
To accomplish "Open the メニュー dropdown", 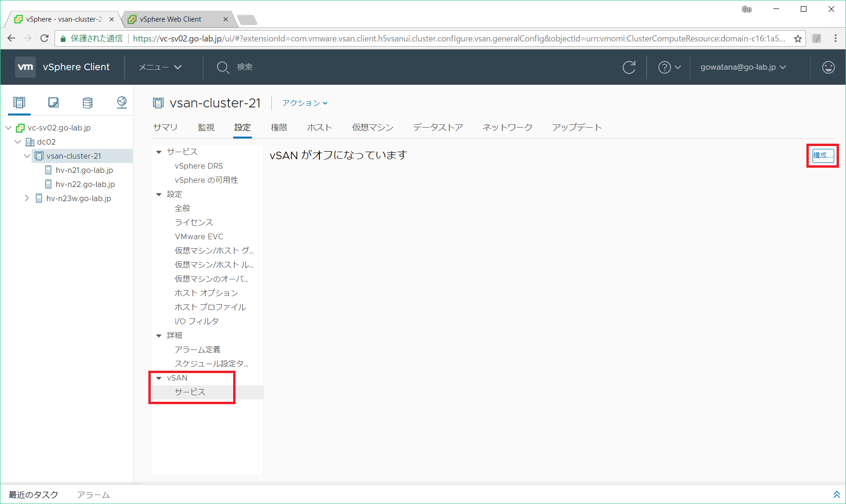I will point(160,67).
